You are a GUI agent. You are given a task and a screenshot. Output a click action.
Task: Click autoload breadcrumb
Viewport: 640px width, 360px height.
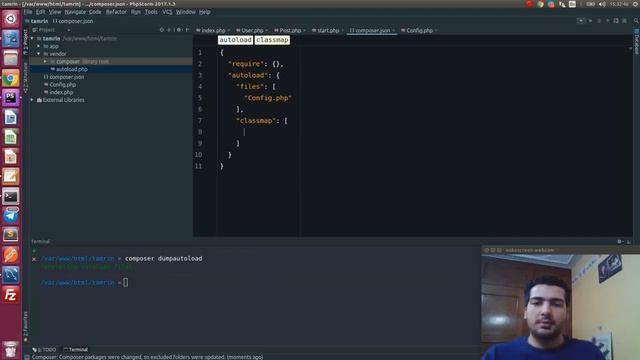click(235, 40)
